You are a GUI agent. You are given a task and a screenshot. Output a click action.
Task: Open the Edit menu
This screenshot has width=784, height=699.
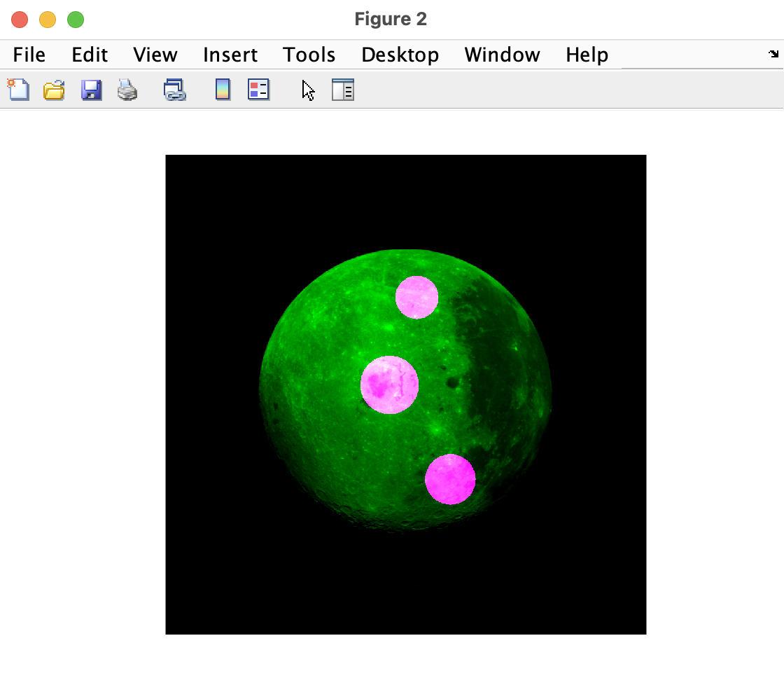(90, 55)
